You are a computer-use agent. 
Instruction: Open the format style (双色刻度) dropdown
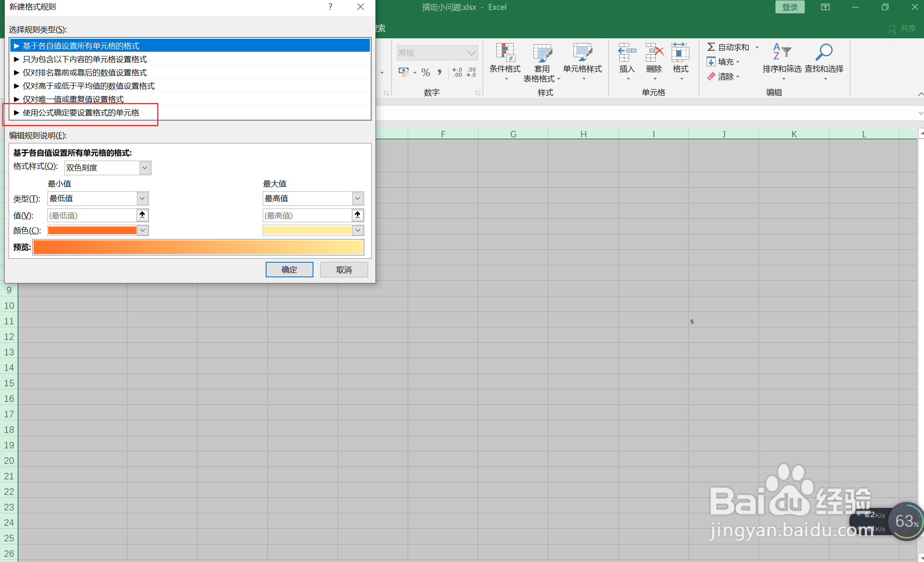tap(145, 168)
